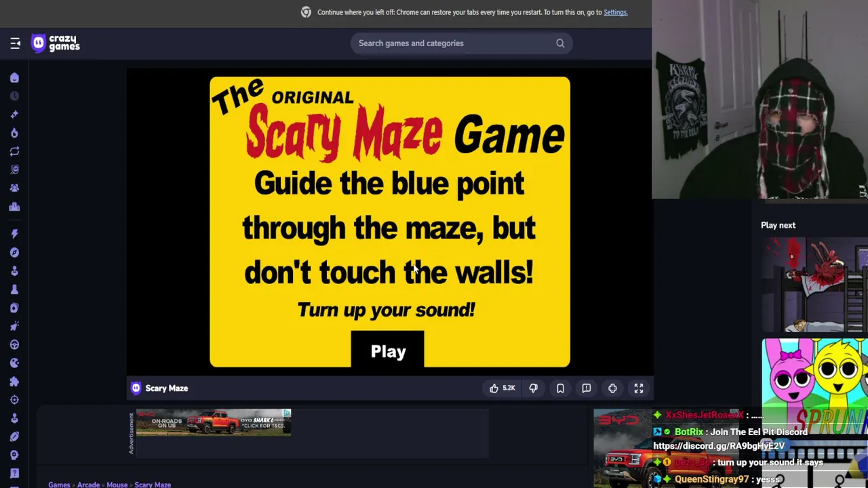Open recently played via the sidebar clock icon
868x488 pixels.
[x=14, y=96]
